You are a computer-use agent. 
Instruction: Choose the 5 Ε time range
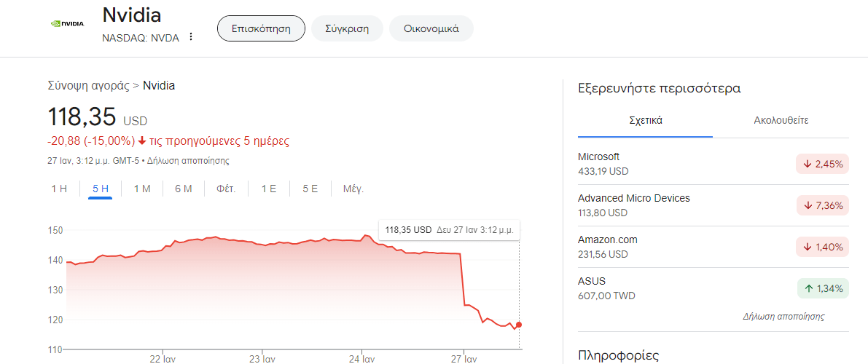click(x=310, y=189)
